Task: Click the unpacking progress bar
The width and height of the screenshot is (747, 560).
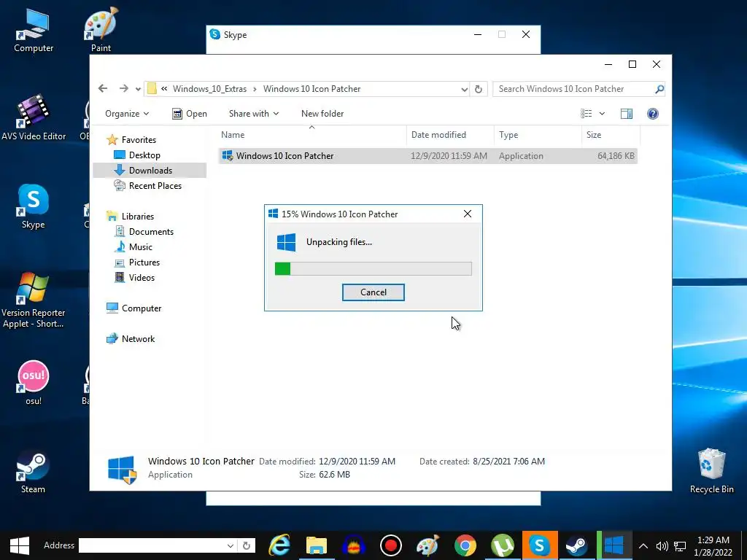Action: pyautogui.click(x=373, y=268)
